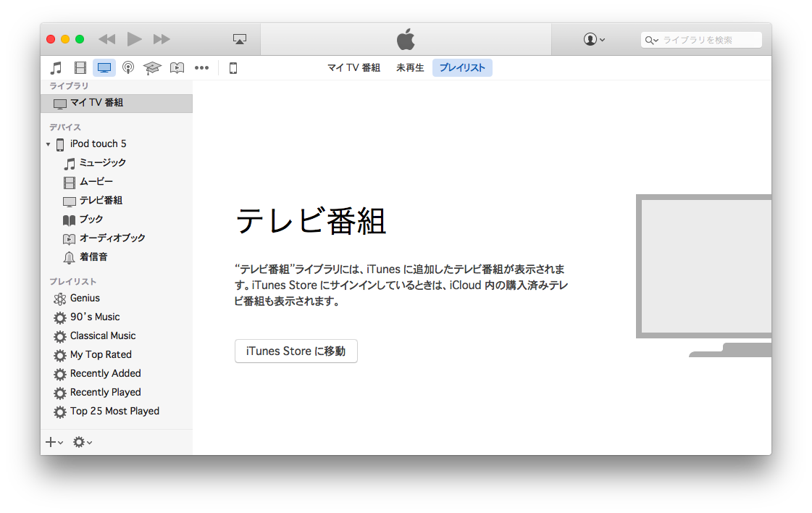
Task: Minimize the iTunes window with yellow button
Action: point(65,39)
